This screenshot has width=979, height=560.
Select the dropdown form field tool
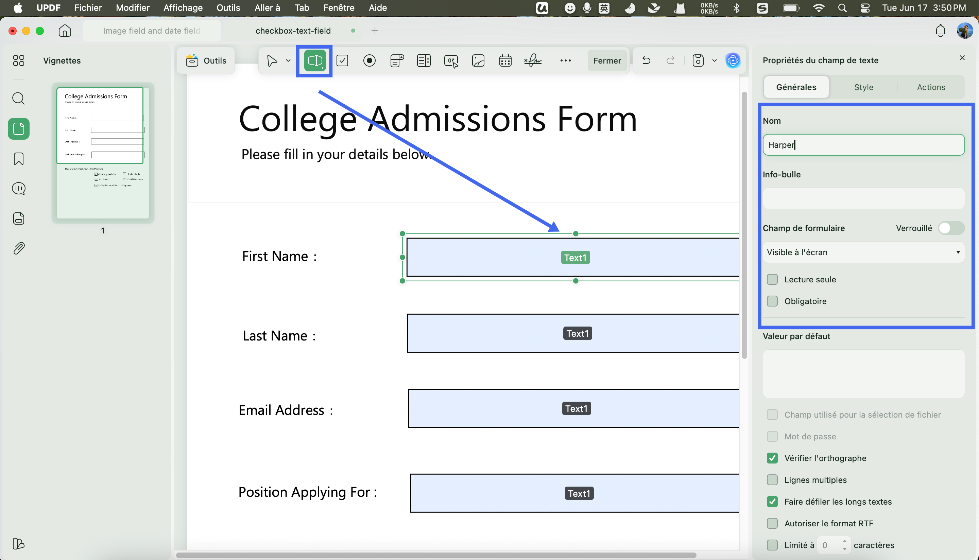click(x=397, y=60)
